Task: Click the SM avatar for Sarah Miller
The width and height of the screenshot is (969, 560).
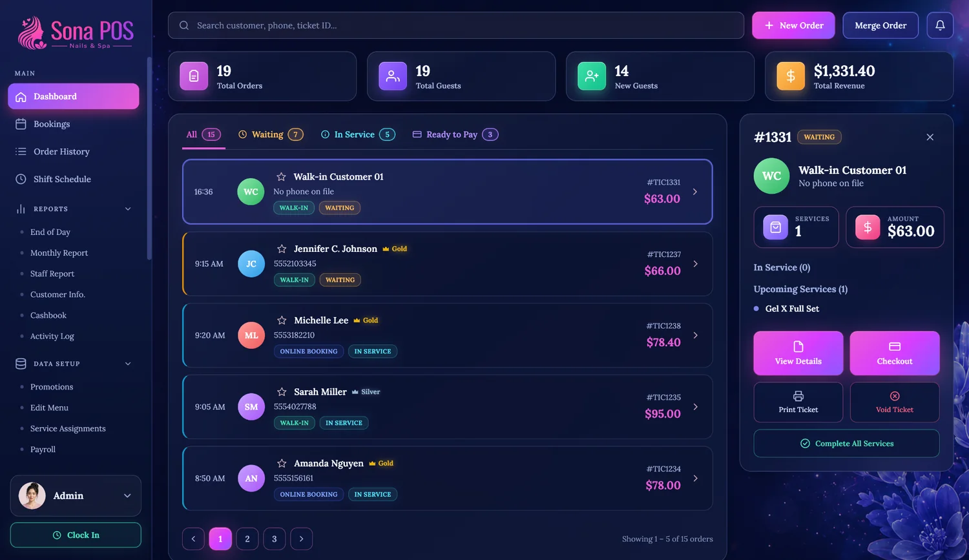Action: coord(251,407)
